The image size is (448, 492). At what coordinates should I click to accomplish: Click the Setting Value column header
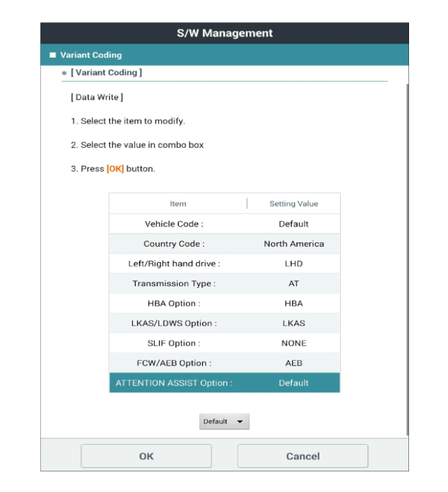pos(293,203)
